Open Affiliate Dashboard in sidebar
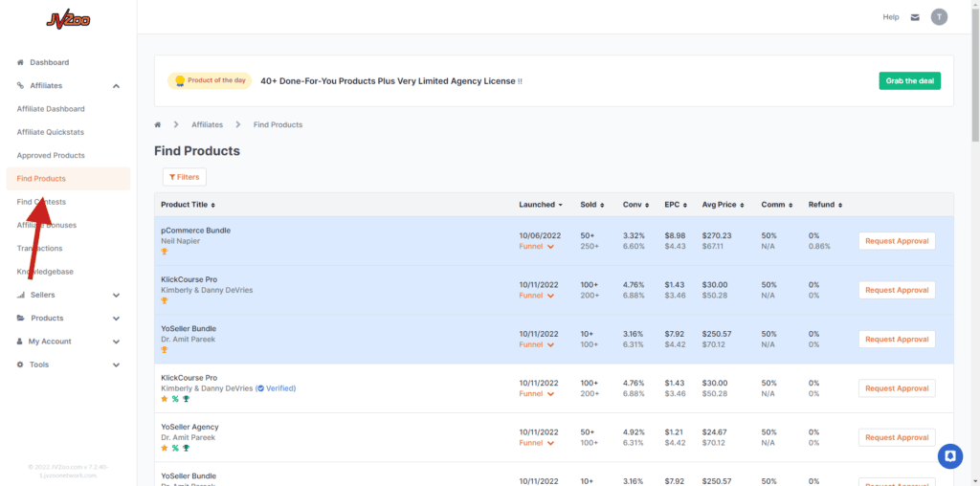The height and width of the screenshot is (486, 980). 51,109
